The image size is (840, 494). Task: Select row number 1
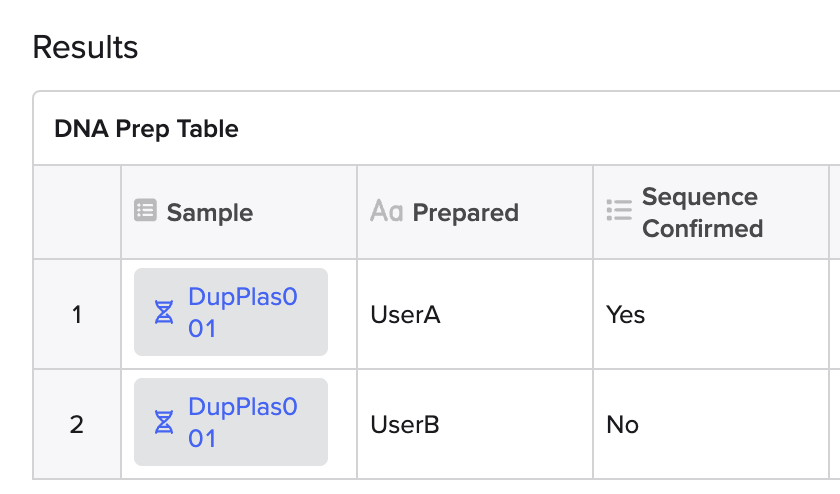click(77, 315)
